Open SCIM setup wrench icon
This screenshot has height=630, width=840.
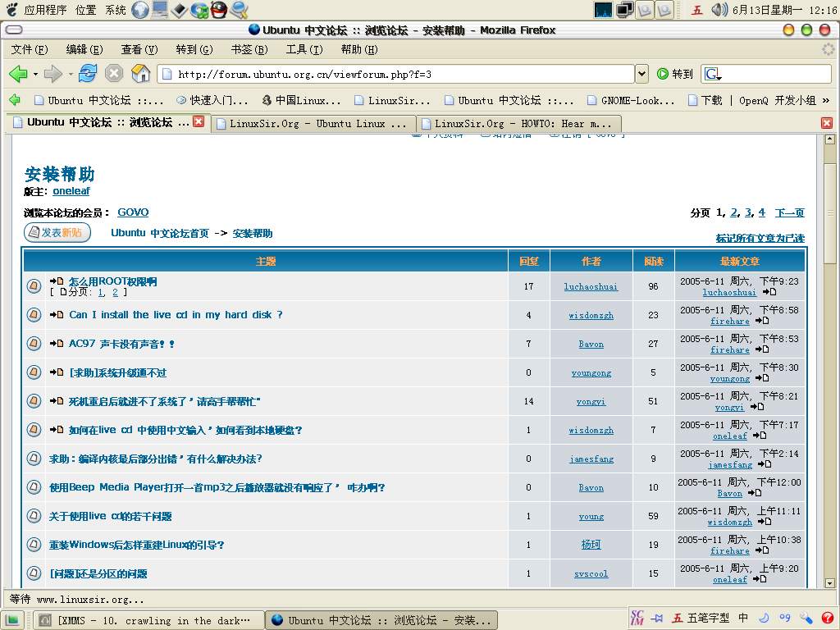pos(806,619)
